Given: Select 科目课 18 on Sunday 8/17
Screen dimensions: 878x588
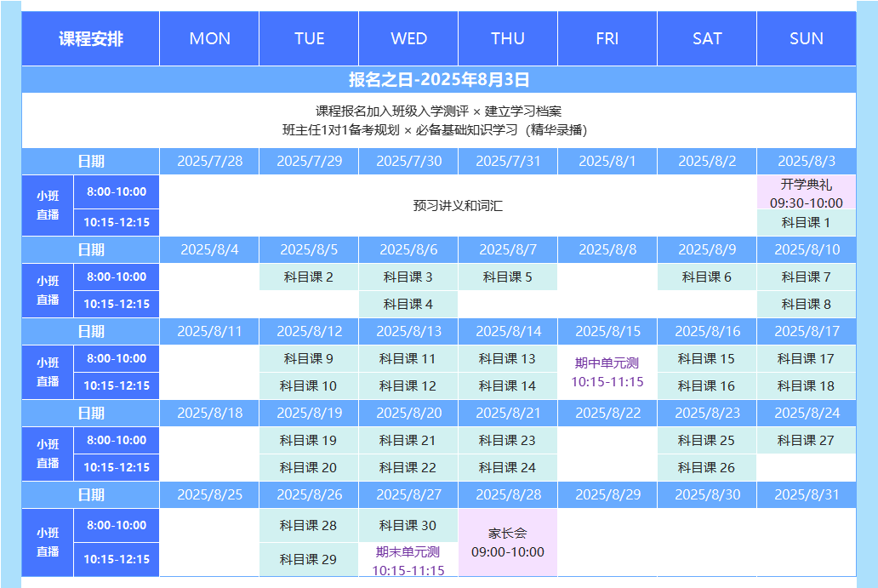Looking at the screenshot, I should pyautogui.click(x=806, y=386).
